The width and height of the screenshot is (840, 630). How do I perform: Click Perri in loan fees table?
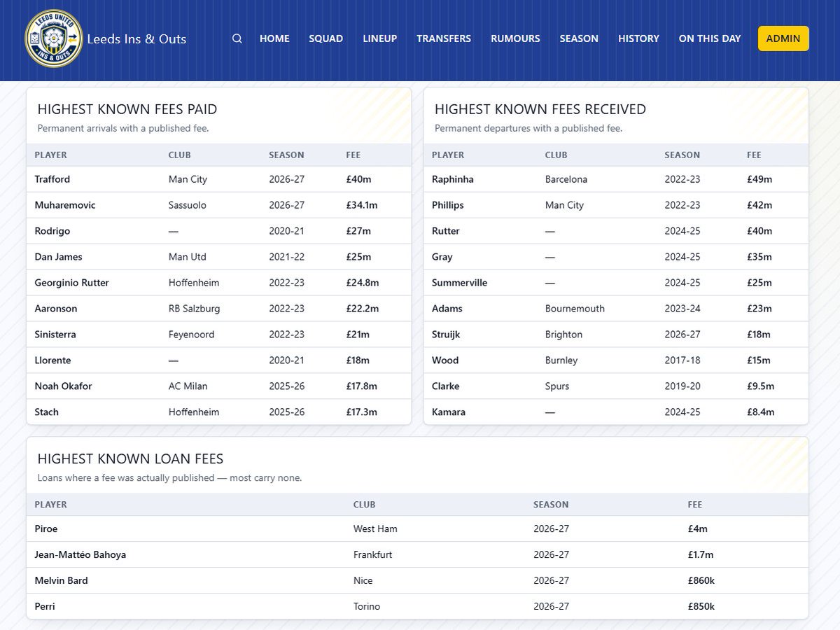(x=45, y=606)
